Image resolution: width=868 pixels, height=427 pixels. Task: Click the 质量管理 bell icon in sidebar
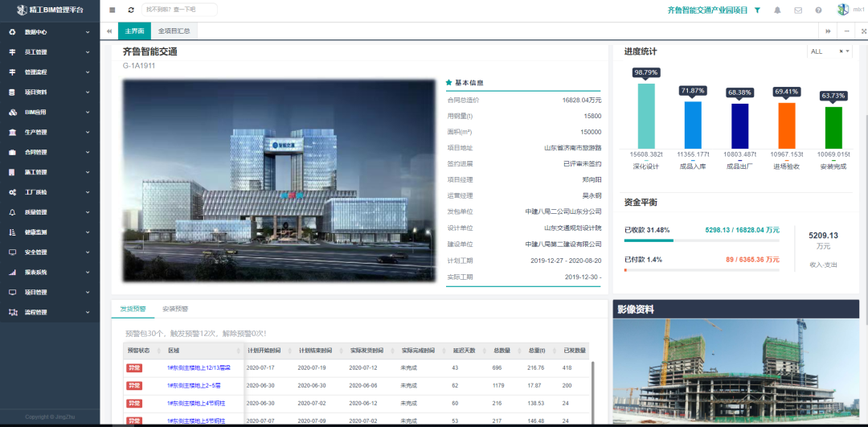[x=12, y=212]
